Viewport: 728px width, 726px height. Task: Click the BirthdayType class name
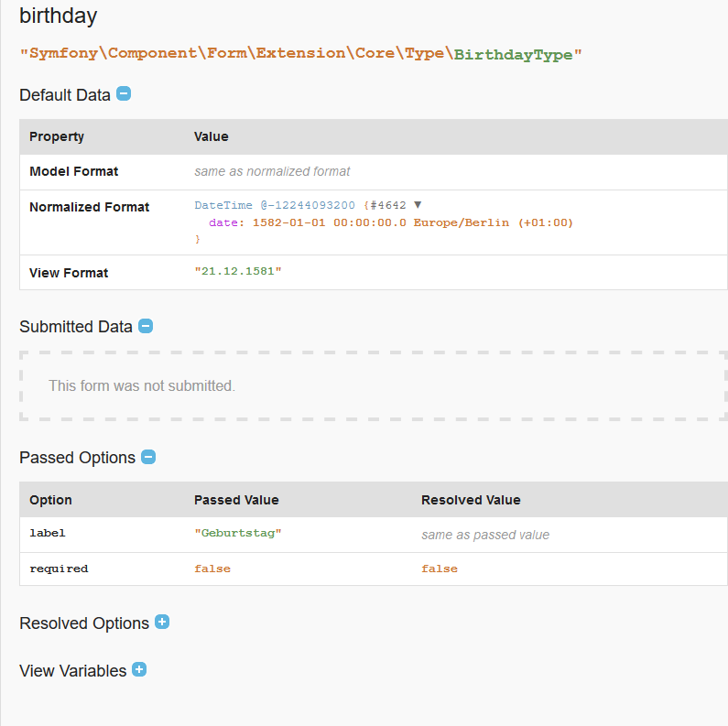514,54
